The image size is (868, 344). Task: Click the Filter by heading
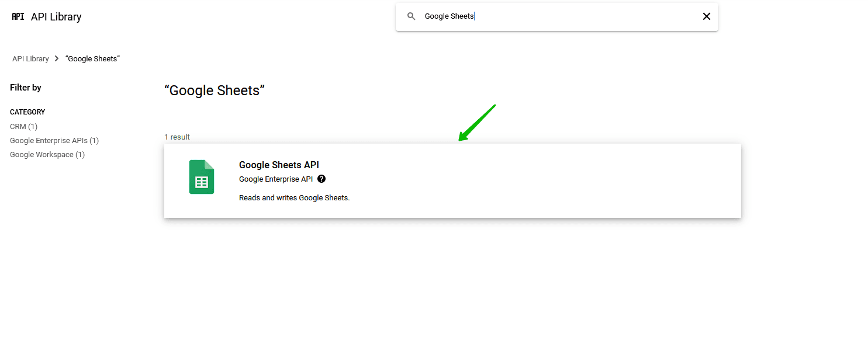coord(26,88)
